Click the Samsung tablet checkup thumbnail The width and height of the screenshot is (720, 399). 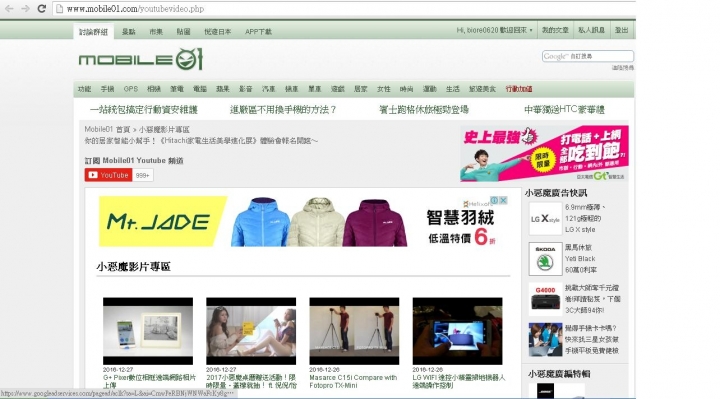pyautogui.click(x=545, y=339)
